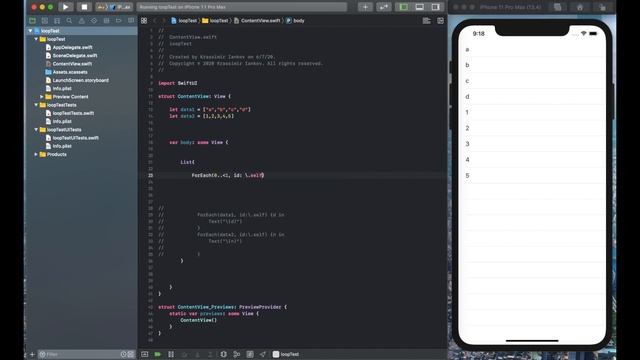Click the loopTest folder breadcrumb
Image resolution: width=640 pixels, height=360 pixels.
215,20
